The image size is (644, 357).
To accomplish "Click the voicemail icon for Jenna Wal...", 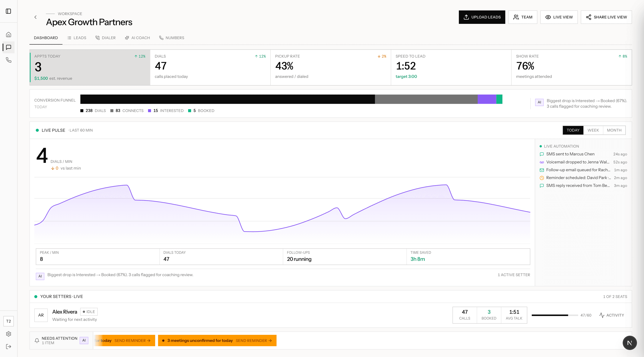I will point(542,162).
